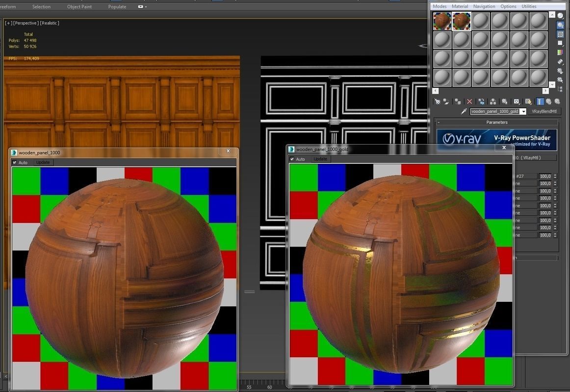This screenshot has width=570, height=392.
Task: Select the third empty gray sample slot
Action: pos(481,21)
